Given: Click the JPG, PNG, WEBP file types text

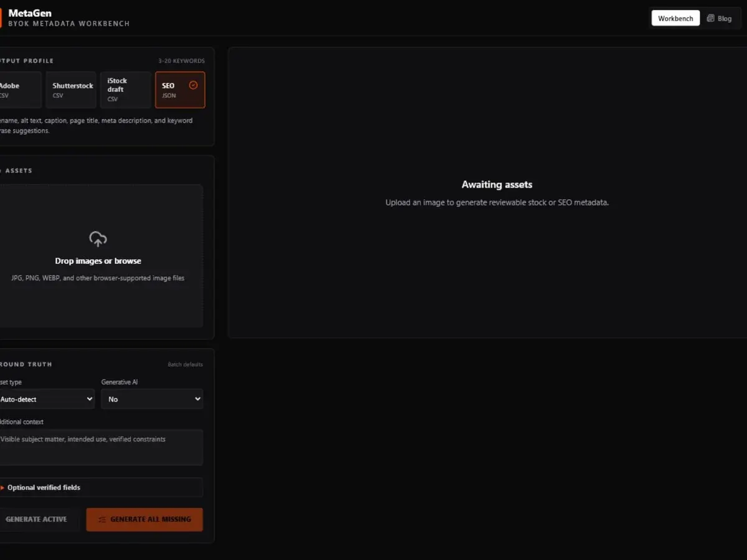Looking at the screenshot, I should click(98, 278).
